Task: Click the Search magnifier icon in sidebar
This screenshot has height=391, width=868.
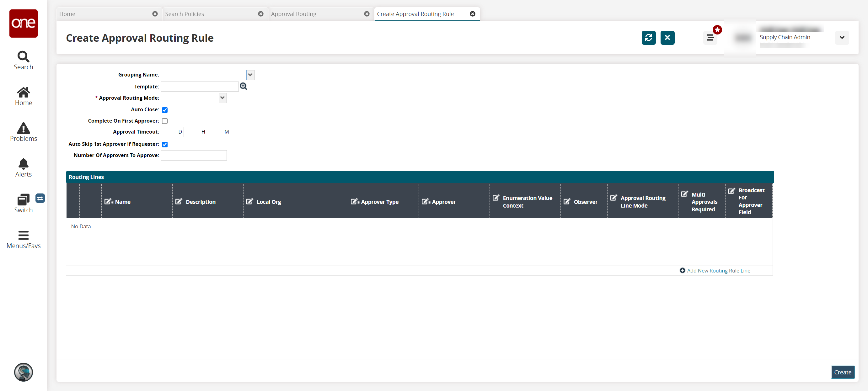Action: coord(23,56)
